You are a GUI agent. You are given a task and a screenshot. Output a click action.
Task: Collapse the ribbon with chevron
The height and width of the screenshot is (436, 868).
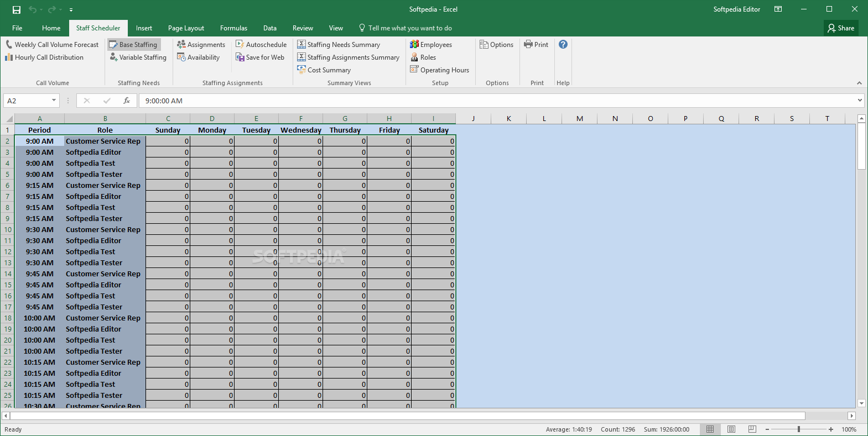859,83
